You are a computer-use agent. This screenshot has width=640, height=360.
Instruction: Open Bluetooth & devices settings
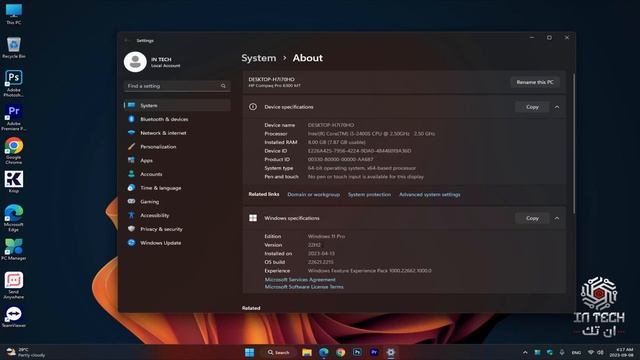(x=177, y=119)
